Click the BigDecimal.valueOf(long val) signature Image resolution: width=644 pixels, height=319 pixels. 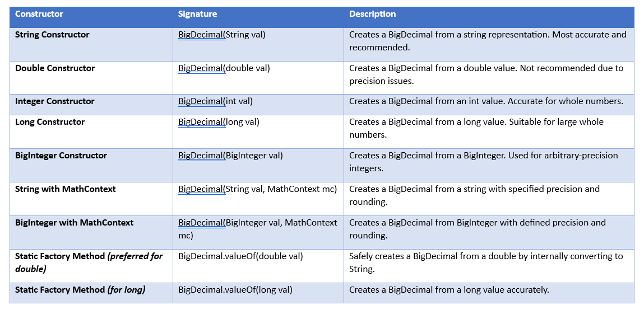click(x=235, y=290)
